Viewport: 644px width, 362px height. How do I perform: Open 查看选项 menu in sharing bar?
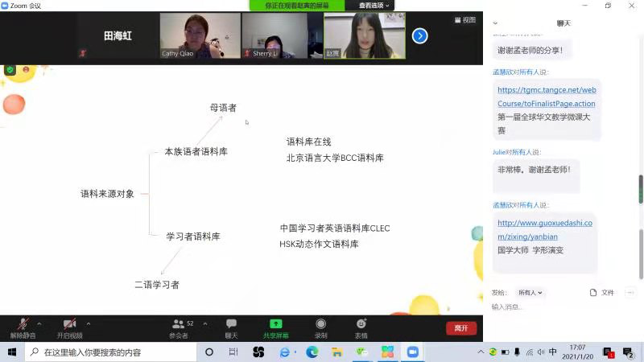(x=374, y=6)
